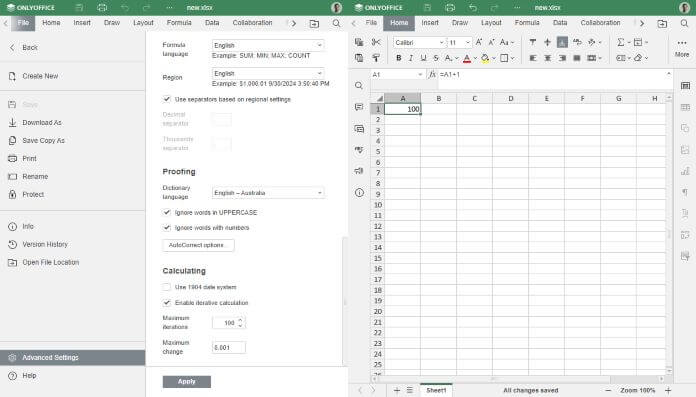Disable Enable iterative calculation checkbox
Viewport: 696px width, 397px height.
[x=167, y=302]
